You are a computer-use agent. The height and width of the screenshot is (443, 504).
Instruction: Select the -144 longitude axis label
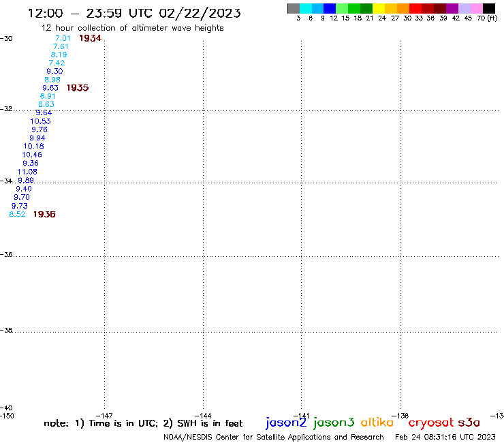tap(203, 416)
